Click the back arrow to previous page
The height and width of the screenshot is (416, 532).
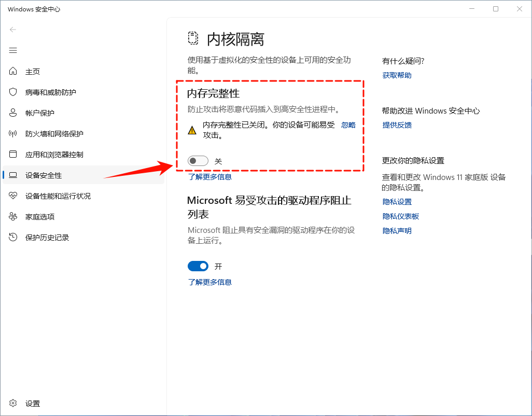pos(12,30)
